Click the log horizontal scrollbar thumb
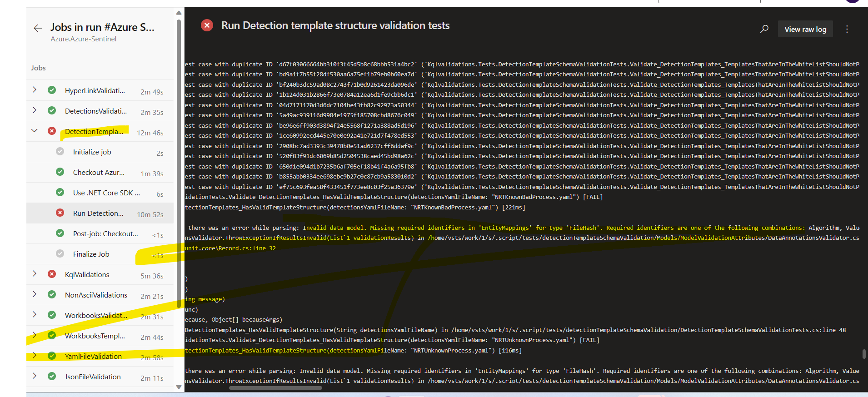The height and width of the screenshot is (397, 868). tap(275, 388)
